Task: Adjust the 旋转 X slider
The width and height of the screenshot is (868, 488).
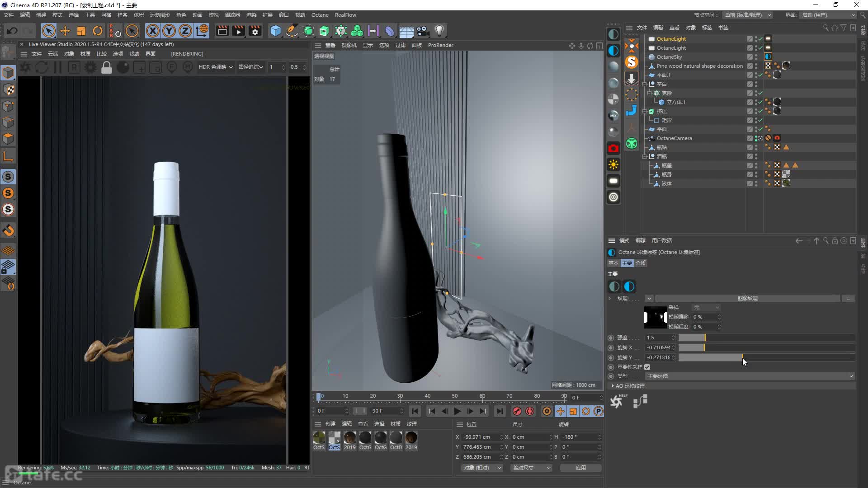Action: pyautogui.click(x=766, y=347)
